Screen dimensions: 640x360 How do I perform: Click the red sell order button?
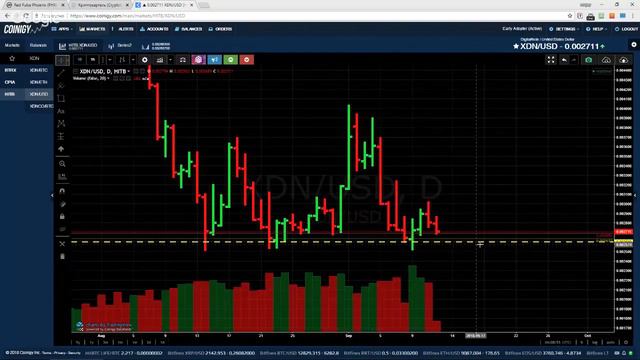coord(247,60)
